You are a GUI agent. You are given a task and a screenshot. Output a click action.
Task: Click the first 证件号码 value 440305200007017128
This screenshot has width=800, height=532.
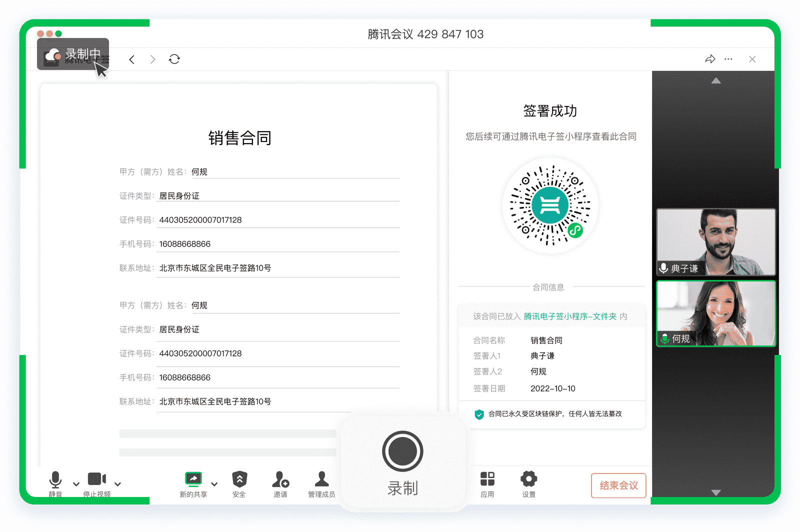coord(200,220)
